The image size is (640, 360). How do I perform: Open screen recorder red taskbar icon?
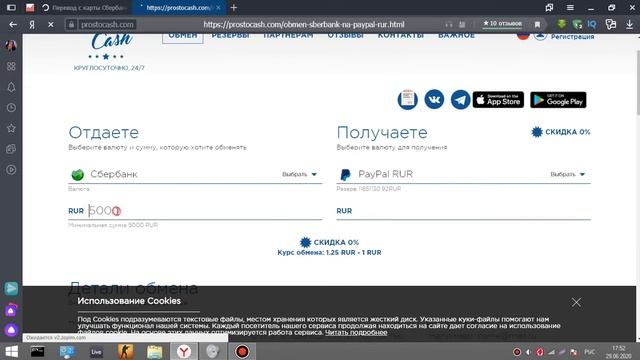click(242, 351)
